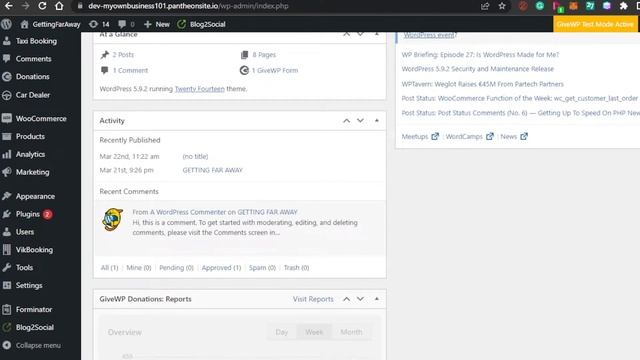This screenshot has height=360, width=640.
Task: Filter comments by Pending (0)
Action: [x=176, y=268]
